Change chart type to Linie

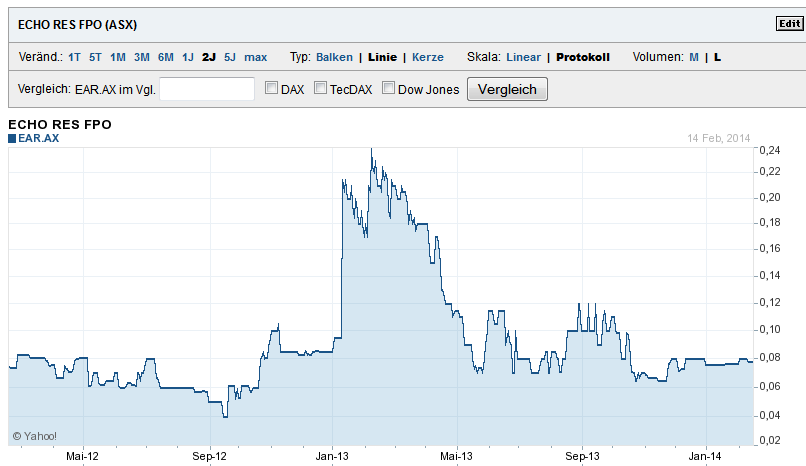[x=382, y=57]
